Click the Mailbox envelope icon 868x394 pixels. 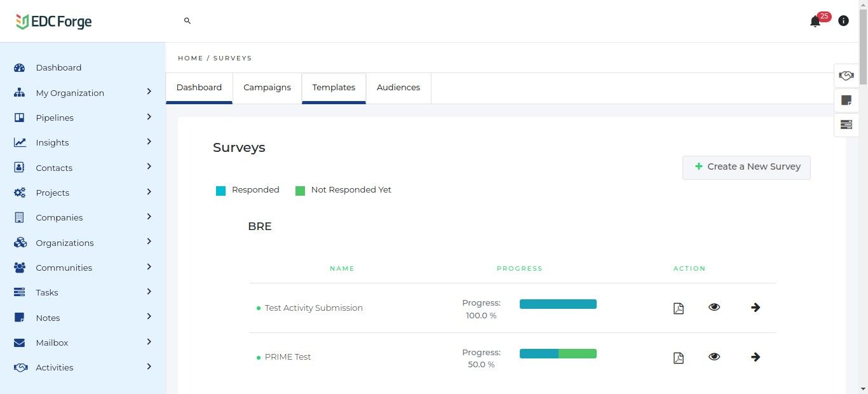click(19, 343)
